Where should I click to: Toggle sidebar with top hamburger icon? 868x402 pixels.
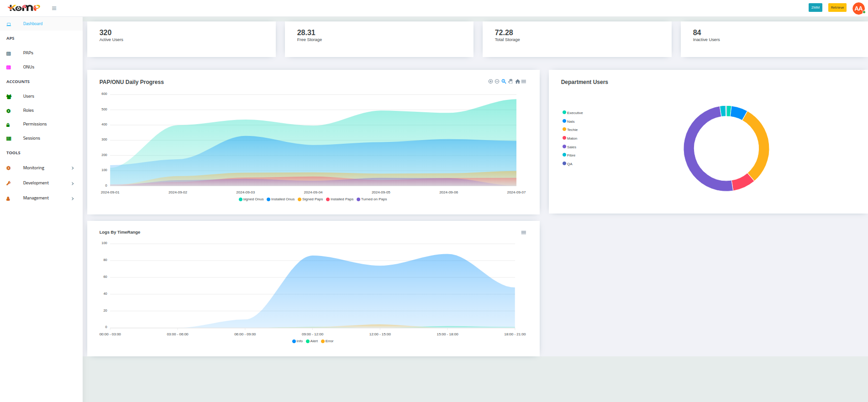point(54,8)
